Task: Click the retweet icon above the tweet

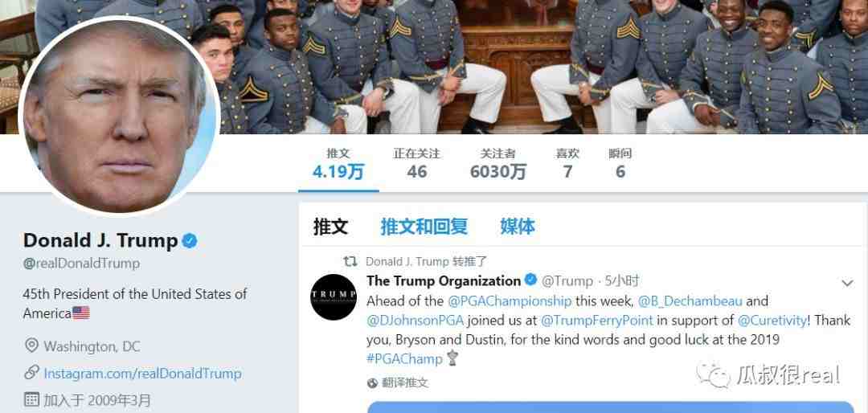Action: (350, 261)
